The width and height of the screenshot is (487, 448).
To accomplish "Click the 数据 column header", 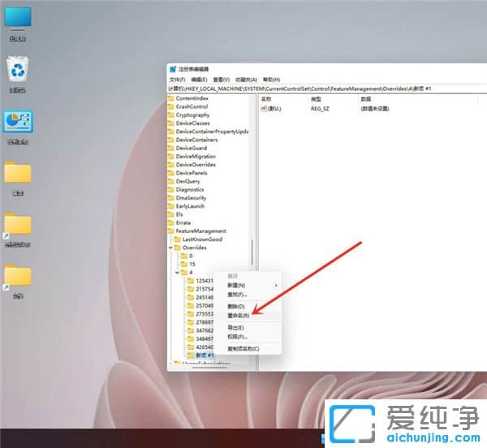I will [366, 99].
